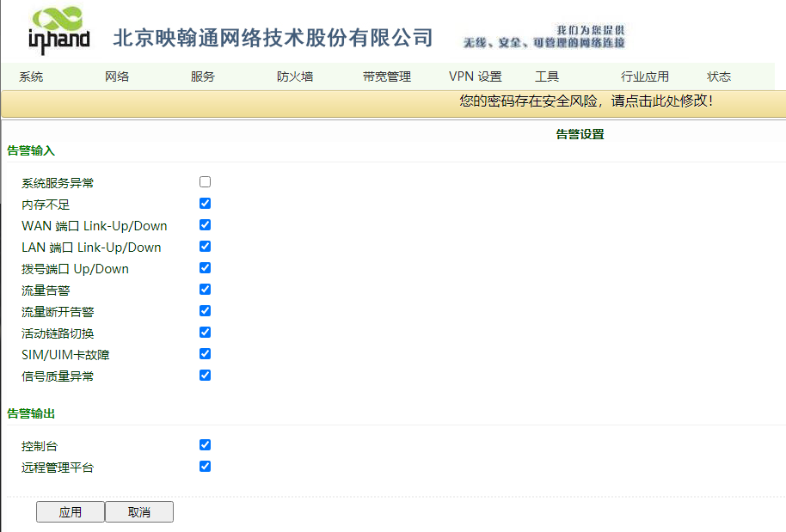
Task: Turn off 控制台 alarm output
Action: (x=204, y=444)
